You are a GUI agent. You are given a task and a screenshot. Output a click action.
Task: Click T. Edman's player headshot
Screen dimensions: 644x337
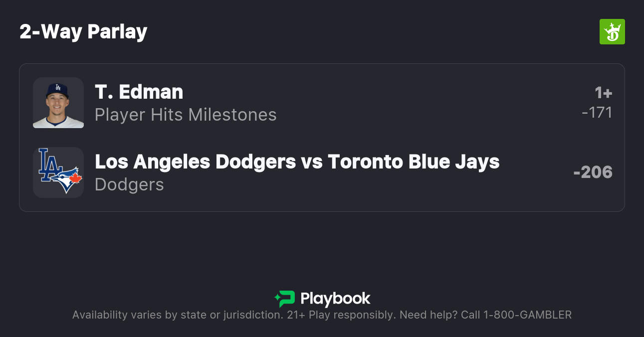(58, 103)
